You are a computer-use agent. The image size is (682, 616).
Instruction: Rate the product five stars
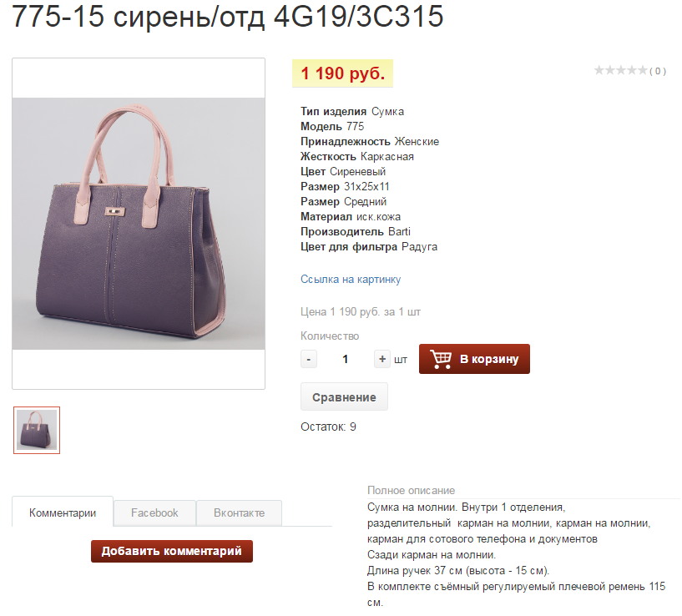pyautogui.click(x=643, y=70)
